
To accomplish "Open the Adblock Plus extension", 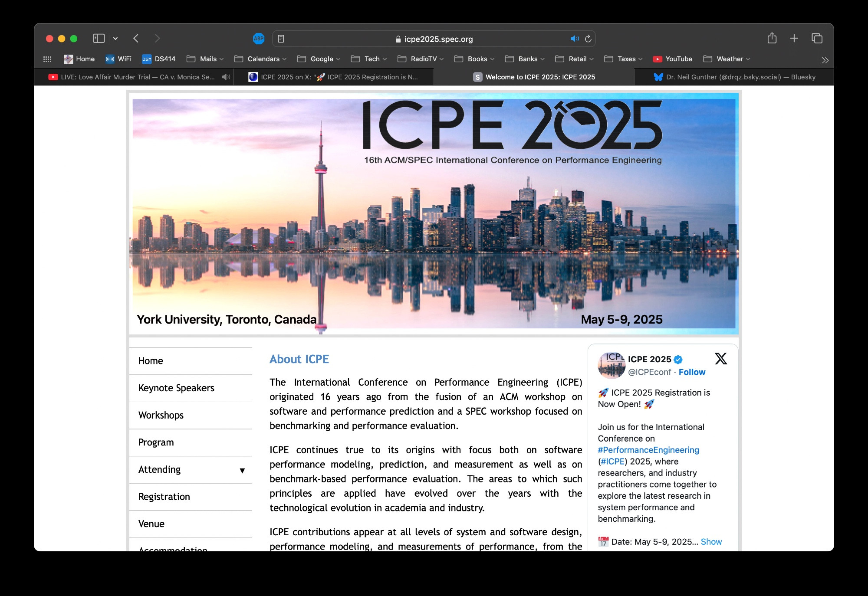I will click(259, 39).
